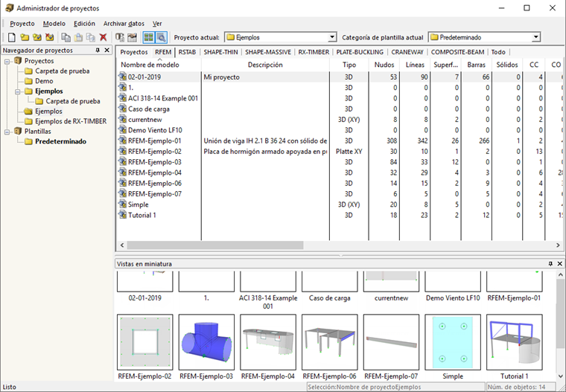Click the model list horizontal scrollbar thumb
The height and width of the screenshot is (392, 566).
tap(215, 245)
